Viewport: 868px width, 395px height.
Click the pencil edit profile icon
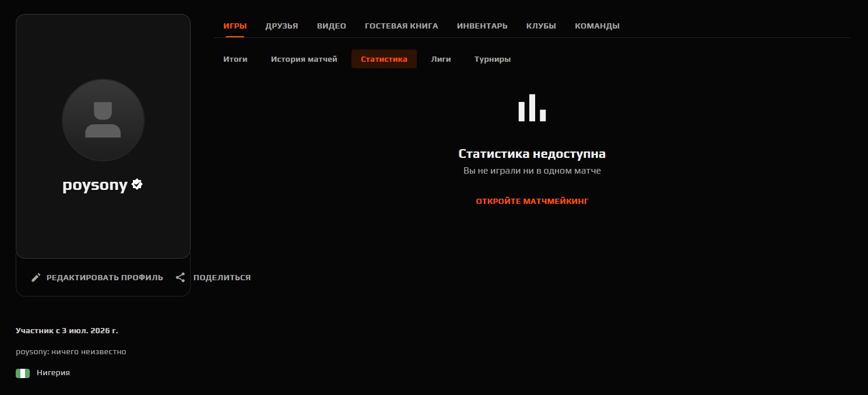tap(36, 277)
